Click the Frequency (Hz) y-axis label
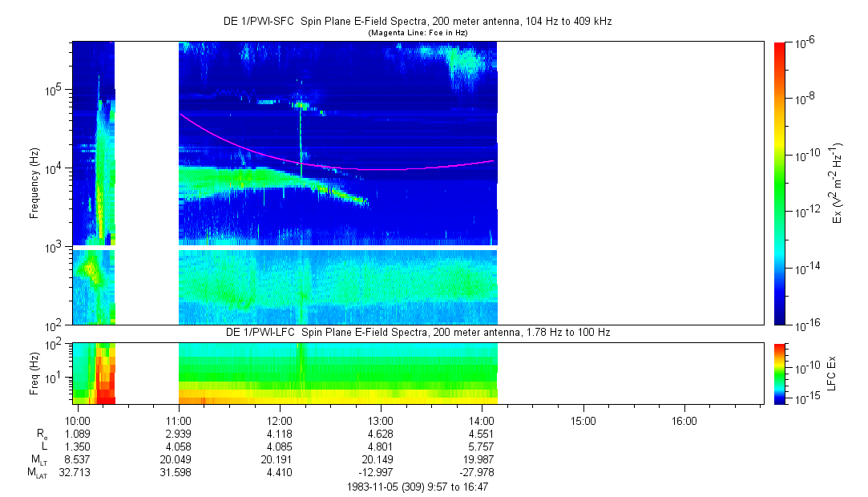 pyautogui.click(x=34, y=184)
